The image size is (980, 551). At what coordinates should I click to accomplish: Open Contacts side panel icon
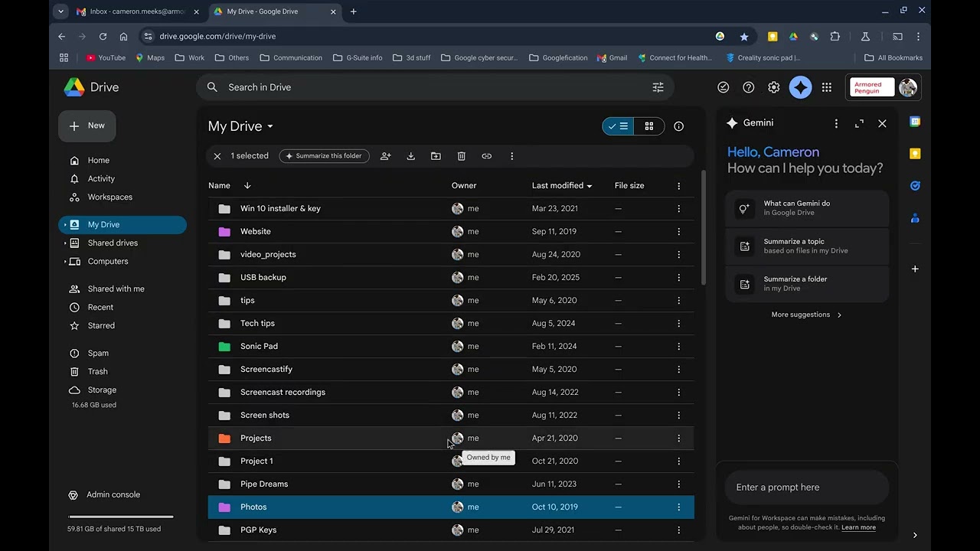point(915,218)
